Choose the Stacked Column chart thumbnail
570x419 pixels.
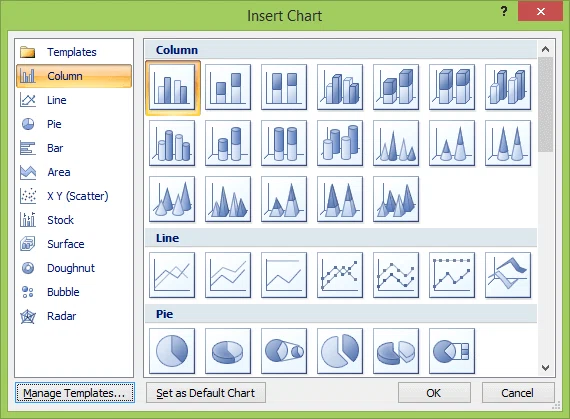[x=228, y=88]
